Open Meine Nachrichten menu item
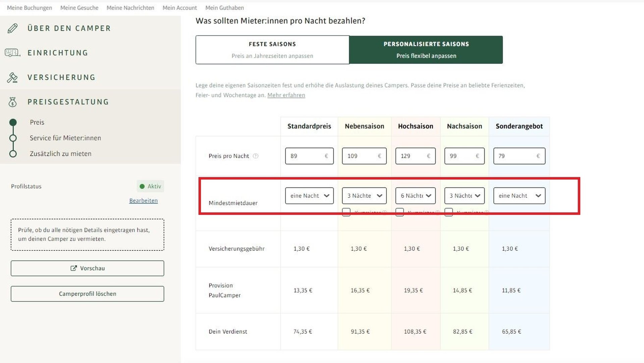The image size is (644, 363). tap(130, 8)
